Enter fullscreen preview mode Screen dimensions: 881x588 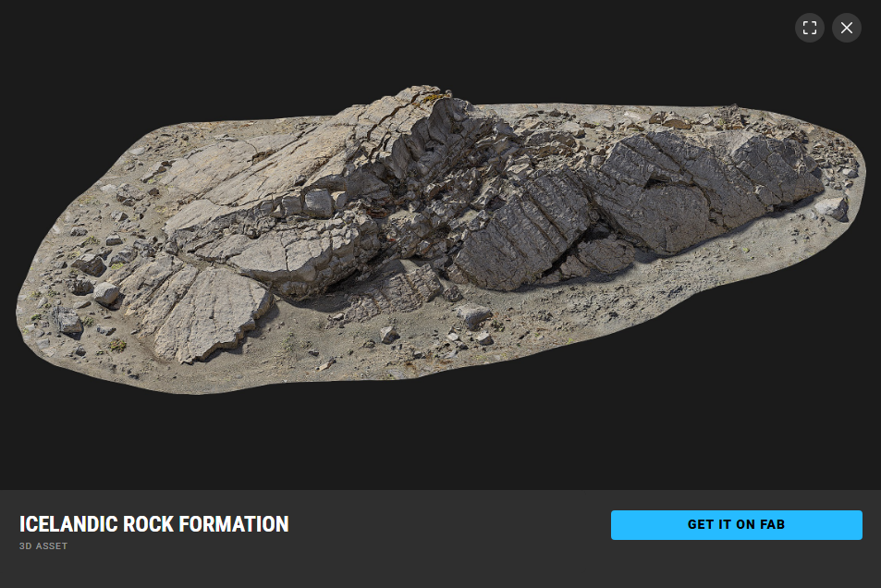pyautogui.click(x=809, y=28)
